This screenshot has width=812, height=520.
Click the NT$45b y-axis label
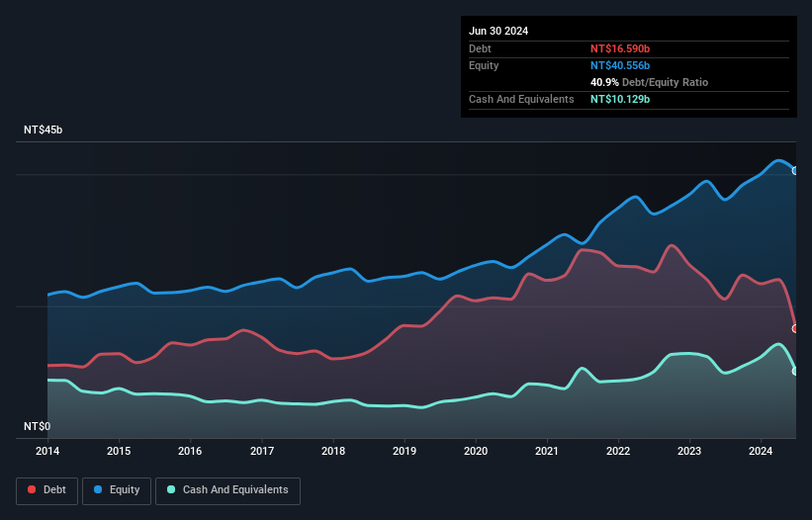click(43, 130)
